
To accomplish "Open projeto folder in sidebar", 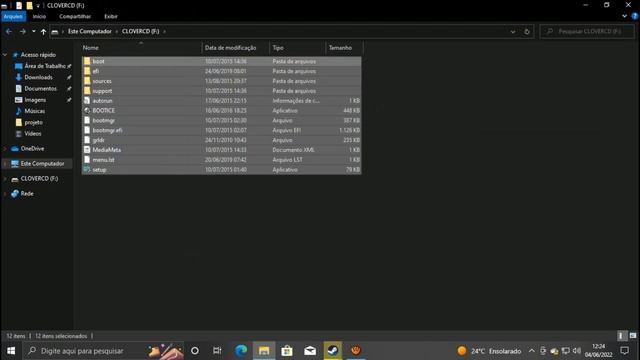I will tap(33, 122).
